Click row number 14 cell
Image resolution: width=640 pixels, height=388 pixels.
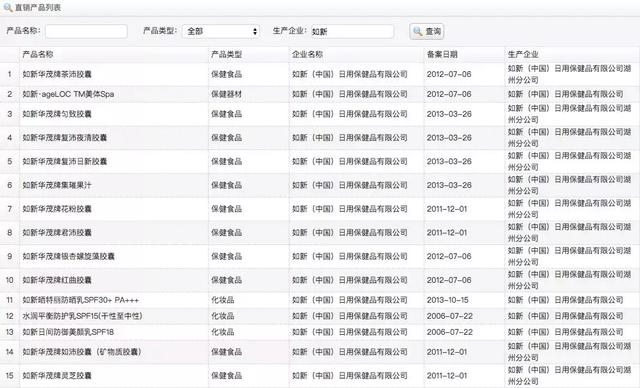(x=9, y=352)
